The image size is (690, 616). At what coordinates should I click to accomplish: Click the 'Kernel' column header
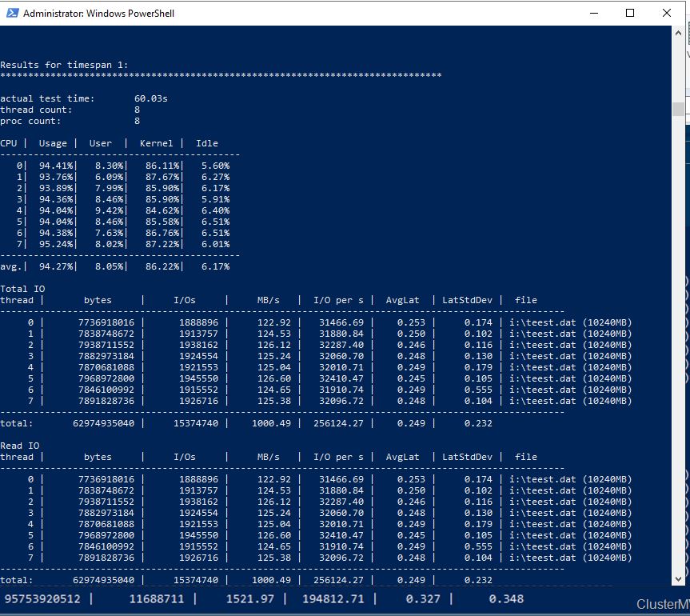[156, 143]
